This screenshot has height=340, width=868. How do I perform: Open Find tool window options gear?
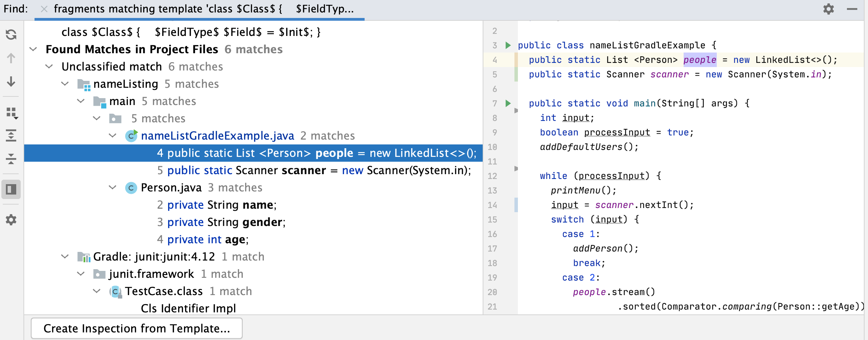(x=828, y=9)
